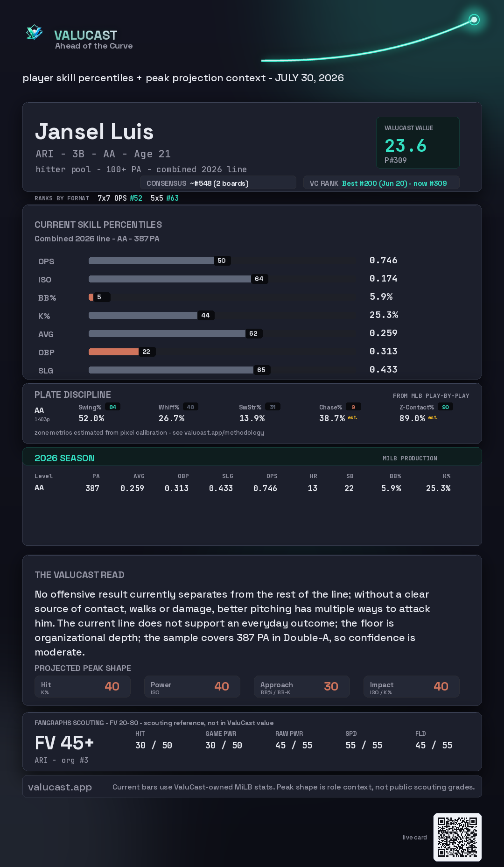Click the Chase% 9 percentile chip
The width and height of the screenshot is (504, 867).
353,407
